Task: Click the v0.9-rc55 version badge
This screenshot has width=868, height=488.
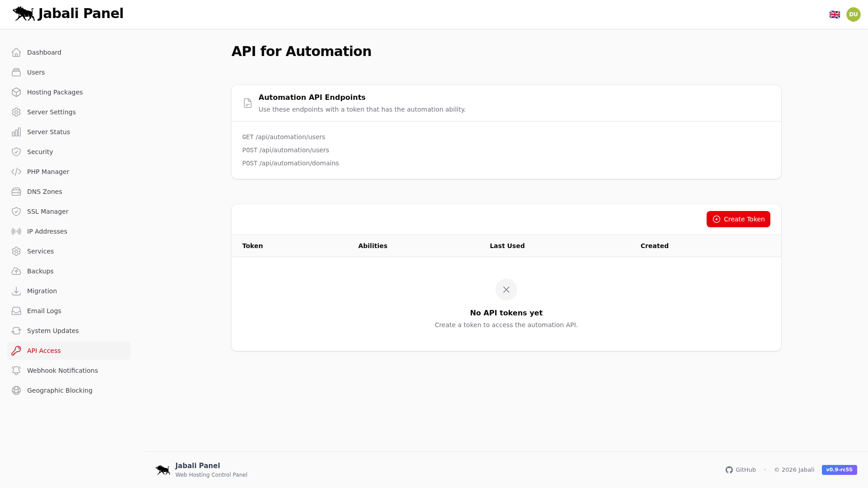Action: [x=839, y=470]
